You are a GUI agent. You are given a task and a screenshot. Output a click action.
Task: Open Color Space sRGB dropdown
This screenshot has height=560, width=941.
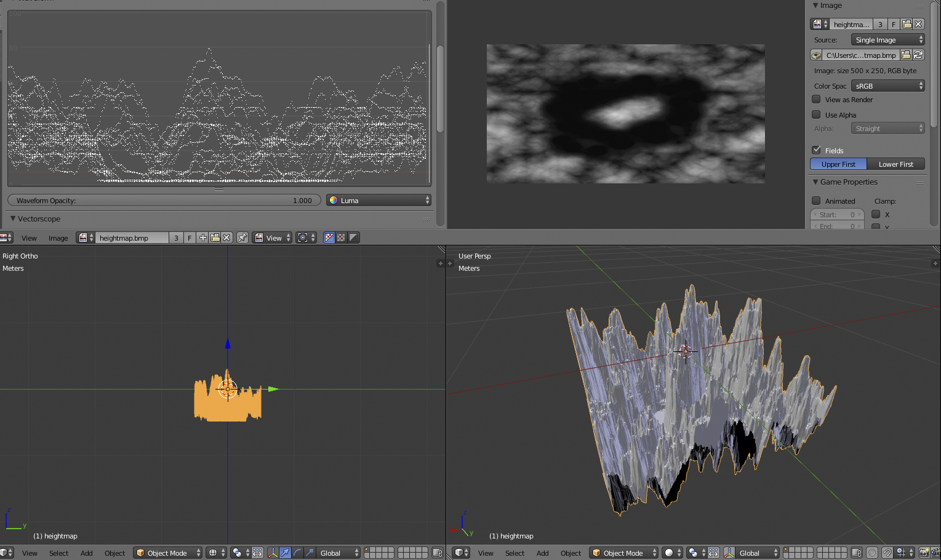(x=888, y=86)
